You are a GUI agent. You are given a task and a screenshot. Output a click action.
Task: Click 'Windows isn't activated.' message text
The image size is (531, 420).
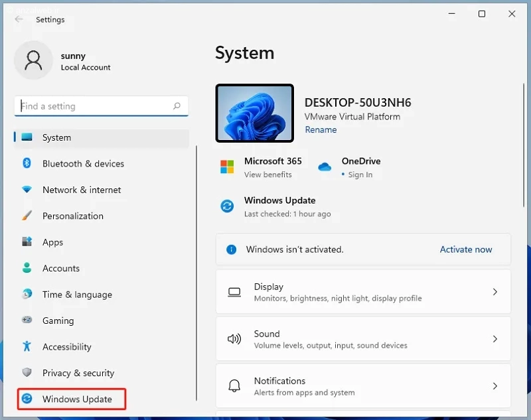pos(295,249)
